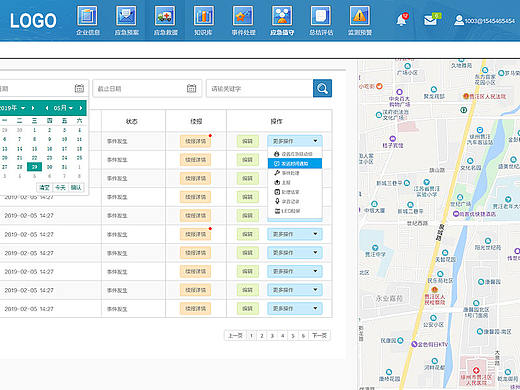Open the 企业信息 module icon

tap(87, 20)
